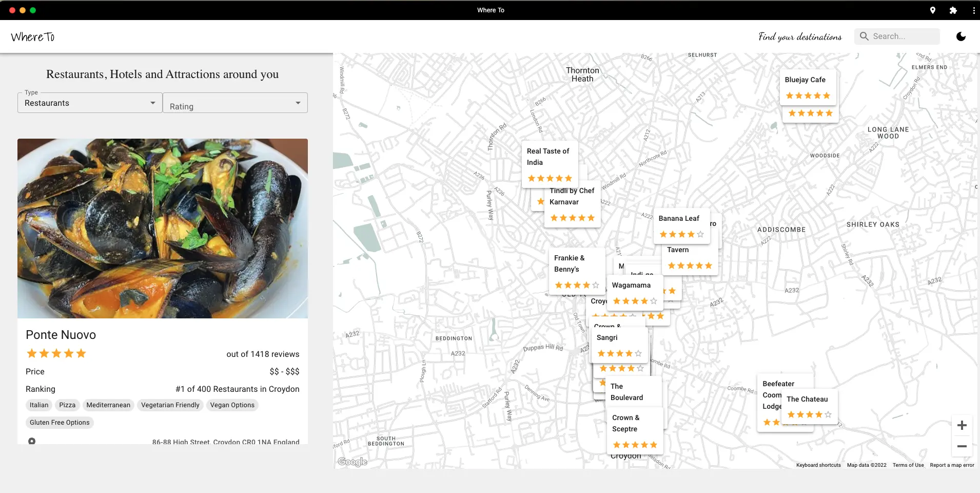
Task: Click the Google logo on the map
Action: point(352,462)
